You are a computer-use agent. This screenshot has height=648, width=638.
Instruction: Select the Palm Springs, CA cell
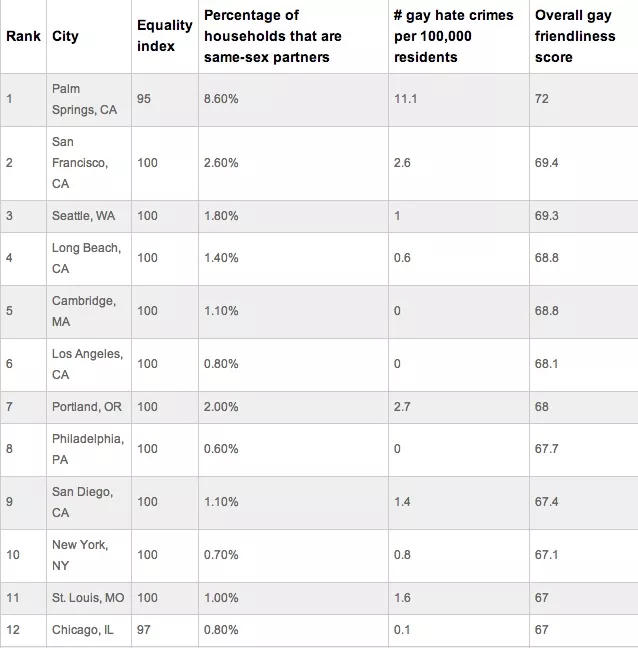click(x=89, y=100)
